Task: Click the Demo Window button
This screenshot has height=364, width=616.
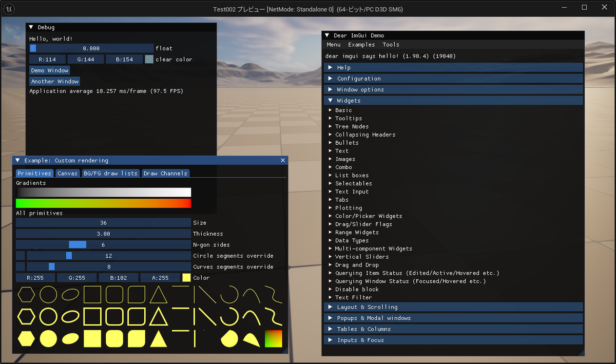Action: 49,70
